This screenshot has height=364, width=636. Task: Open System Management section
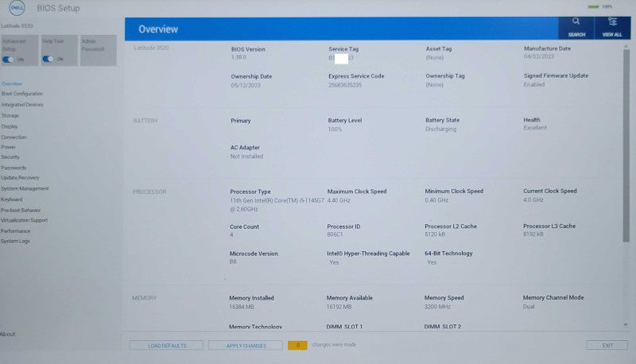tap(25, 188)
